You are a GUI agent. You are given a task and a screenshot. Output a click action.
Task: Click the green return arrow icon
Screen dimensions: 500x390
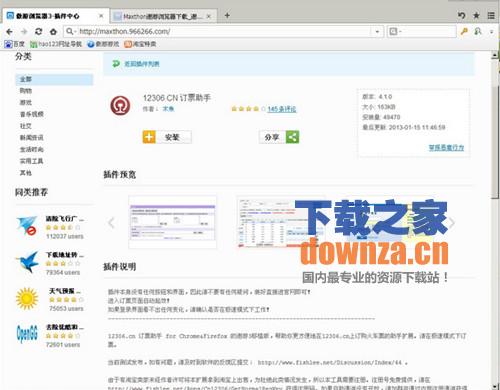point(116,63)
